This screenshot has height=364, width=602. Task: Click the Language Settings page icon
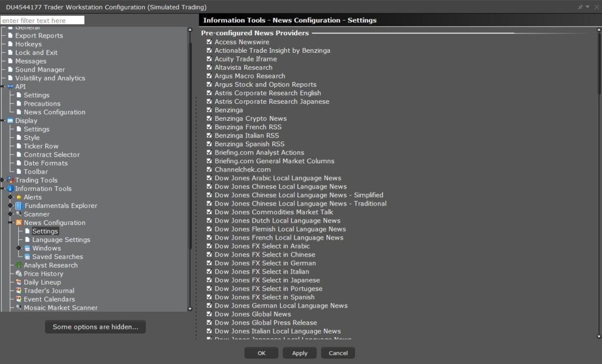coord(27,240)
